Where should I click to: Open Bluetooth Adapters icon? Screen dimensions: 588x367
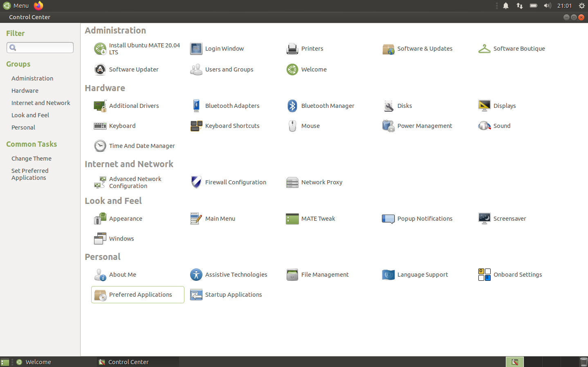tap(196, 106)
